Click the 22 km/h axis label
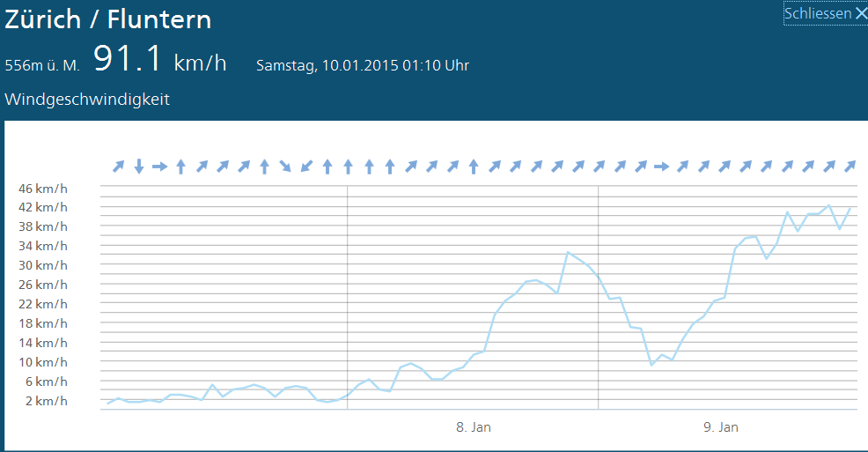 coord(43,304)
